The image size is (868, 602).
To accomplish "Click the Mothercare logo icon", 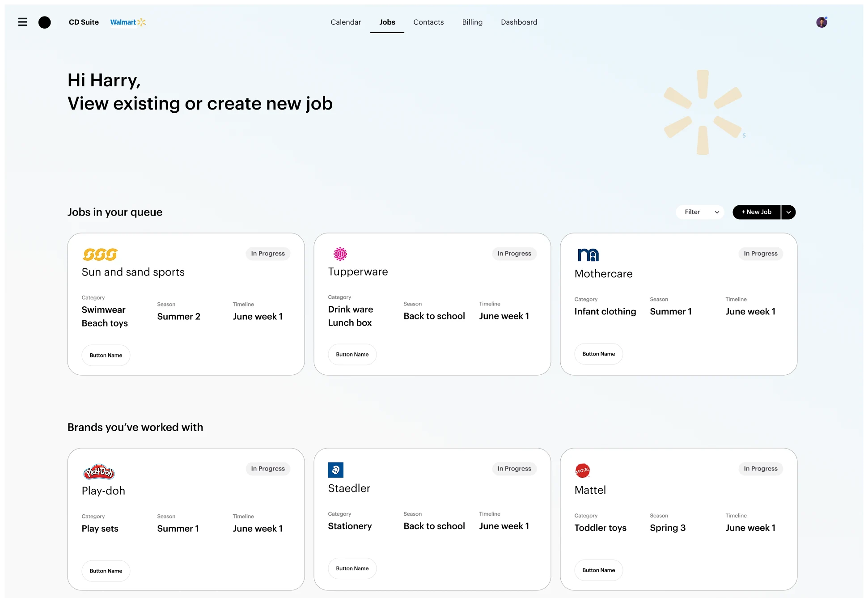I will point(588,255).
